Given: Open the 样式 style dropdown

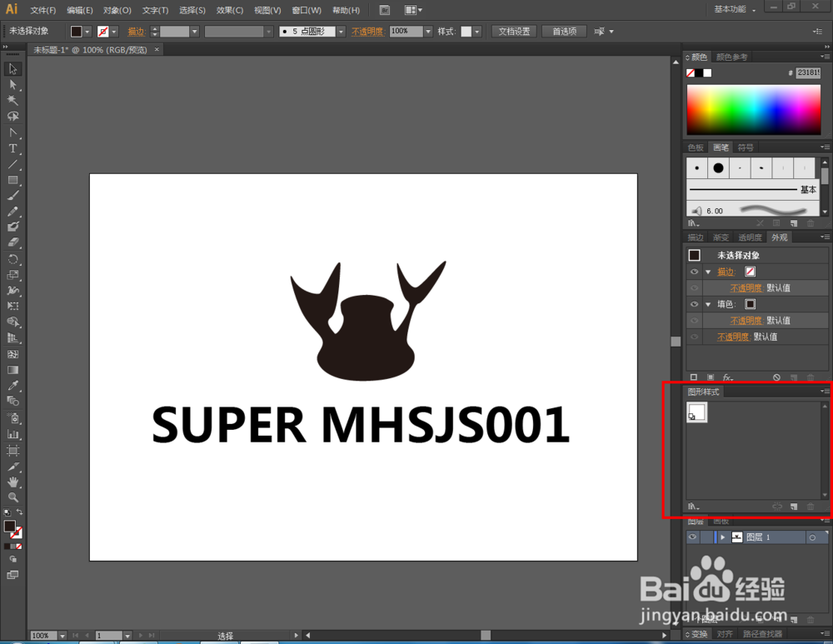Looking at the screenshot, I should pos(477,32).
